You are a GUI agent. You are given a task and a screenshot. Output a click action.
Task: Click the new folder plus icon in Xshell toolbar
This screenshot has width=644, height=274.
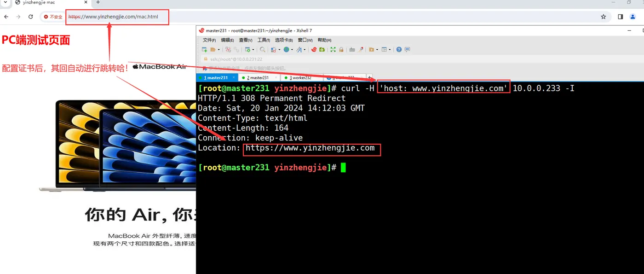pos(371,50)
